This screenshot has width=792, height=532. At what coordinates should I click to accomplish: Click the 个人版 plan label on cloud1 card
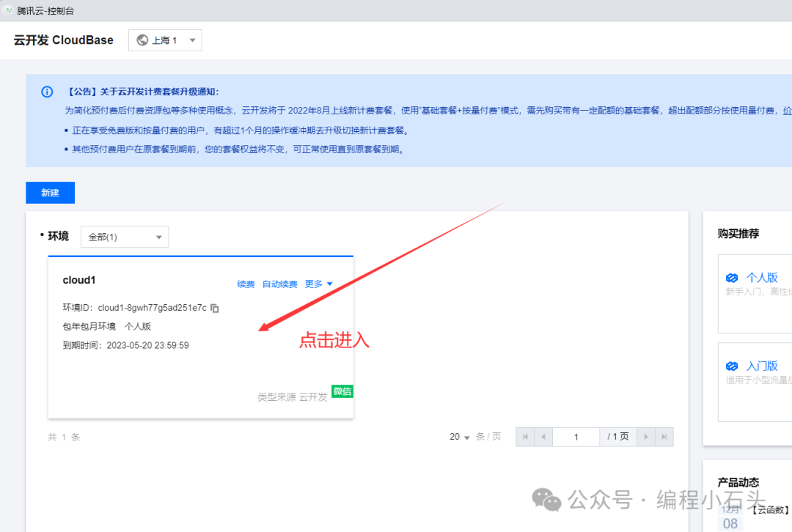click(138, 327)
